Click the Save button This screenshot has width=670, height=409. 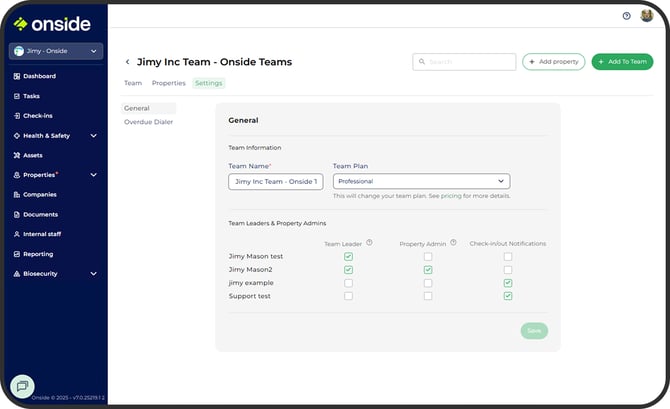[534, 331]
